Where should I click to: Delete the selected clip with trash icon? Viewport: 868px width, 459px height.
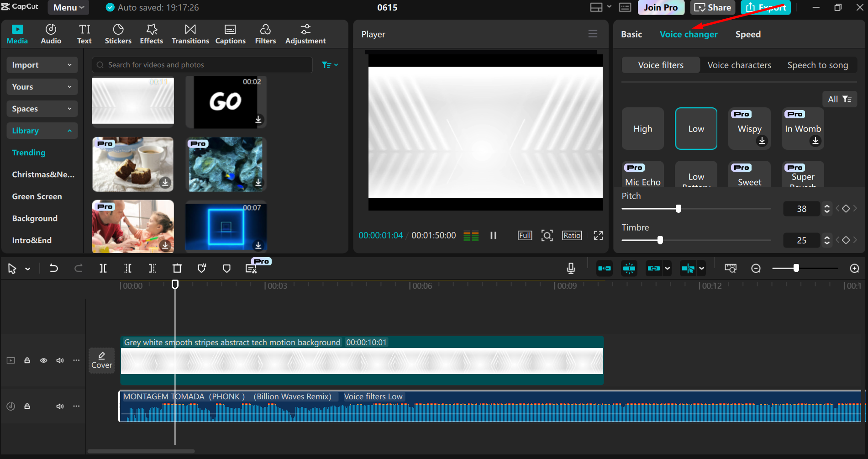click(177, 269)
